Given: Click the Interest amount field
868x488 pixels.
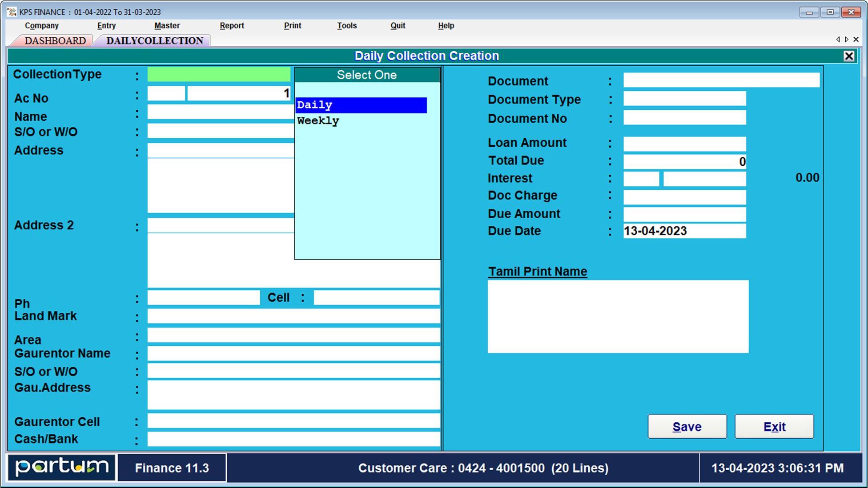Looking at the screenshot, I should 704,179.
